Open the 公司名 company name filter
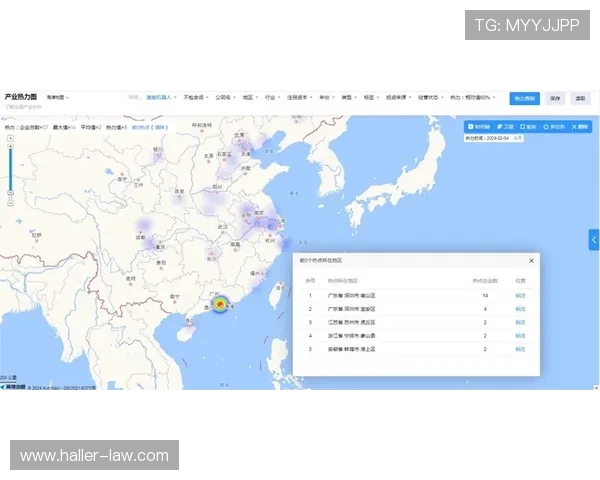The image size is (600, 480). pos(224,98)
